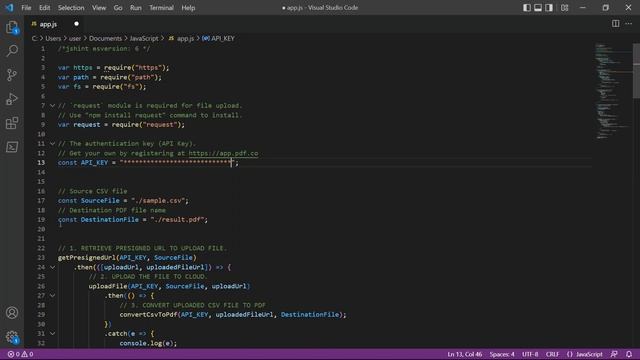This screenshot has width=640, height=360.
Task: Show errors and warnings count
Action: [x=20, y=354]
